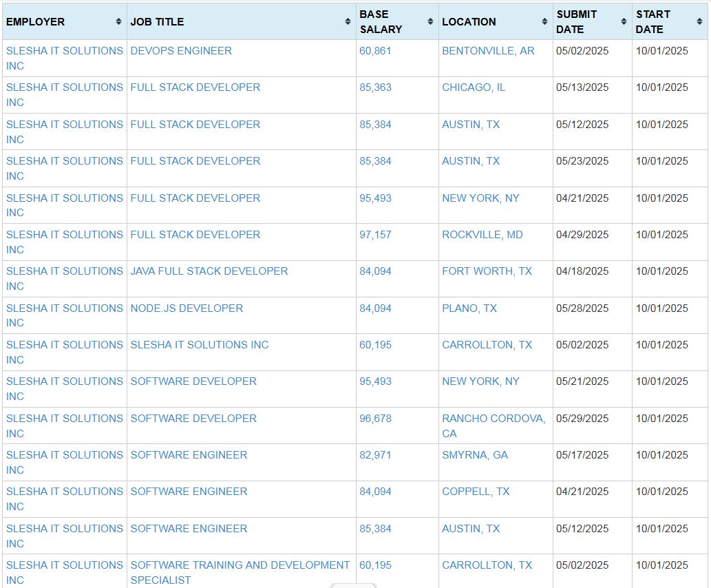Screen dimensions: 711x588
Task: Open CHICAGO, IL location link
Action: coord(474,87)
